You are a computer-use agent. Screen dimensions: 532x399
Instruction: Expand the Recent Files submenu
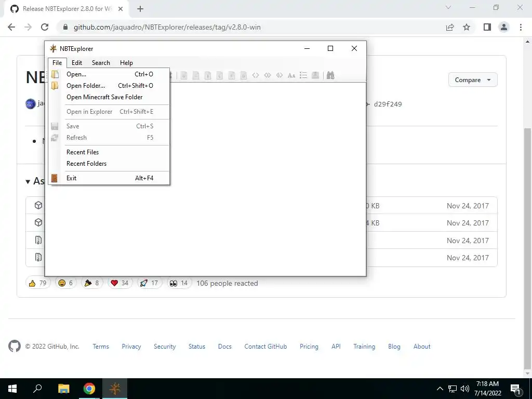pyautogui.click(x=109, y=152)
